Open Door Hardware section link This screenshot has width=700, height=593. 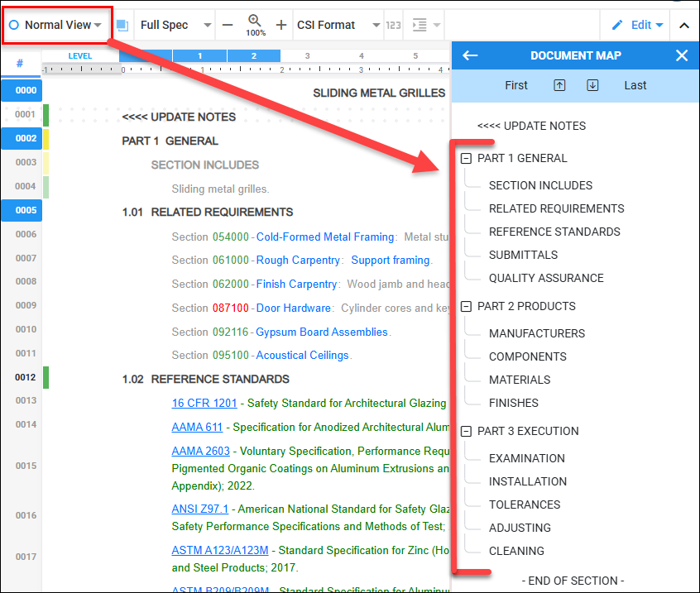293,308
